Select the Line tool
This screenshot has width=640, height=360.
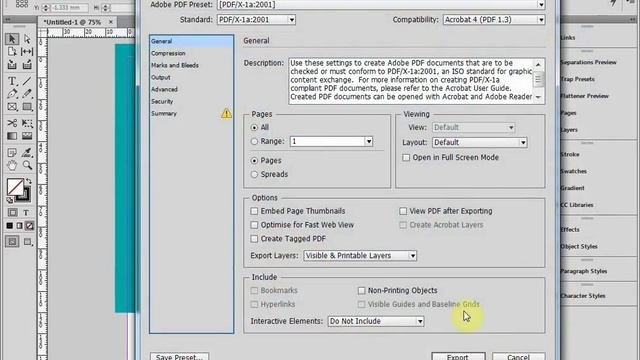[x=27, y=81]
